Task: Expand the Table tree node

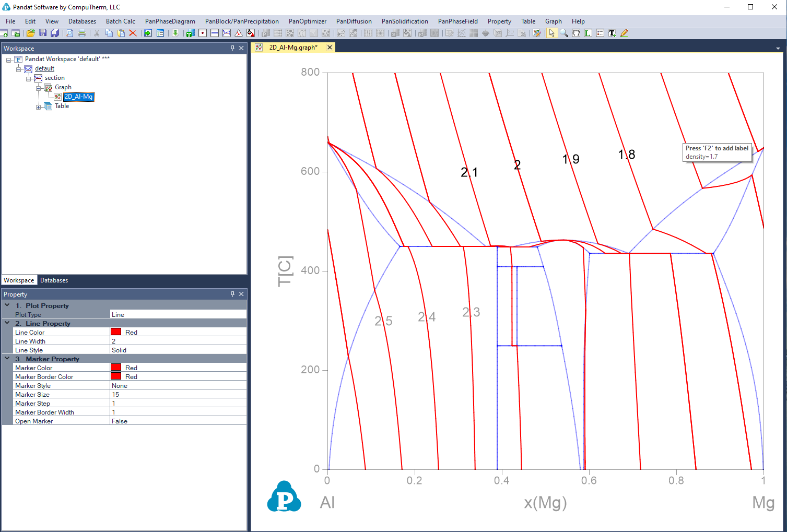Action: (39, 107)
